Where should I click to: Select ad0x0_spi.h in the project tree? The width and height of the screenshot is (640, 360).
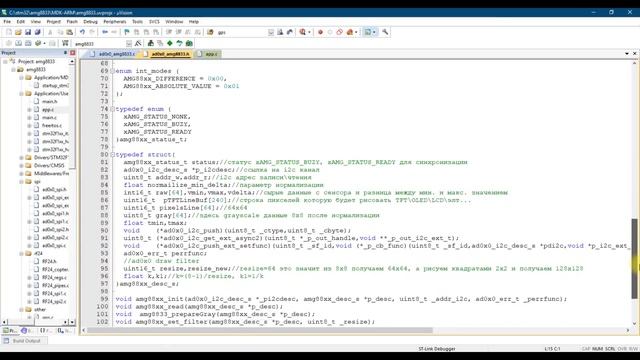tap(54, 189)
